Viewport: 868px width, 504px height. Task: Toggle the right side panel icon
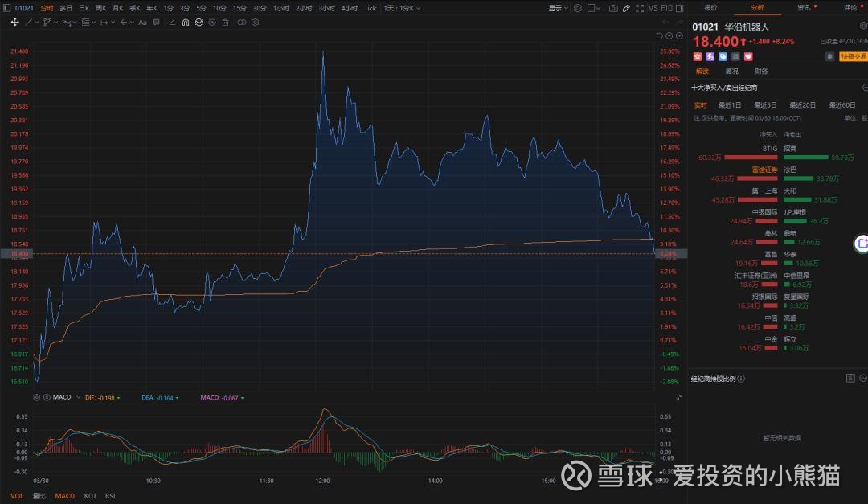(x=680, y=8)
